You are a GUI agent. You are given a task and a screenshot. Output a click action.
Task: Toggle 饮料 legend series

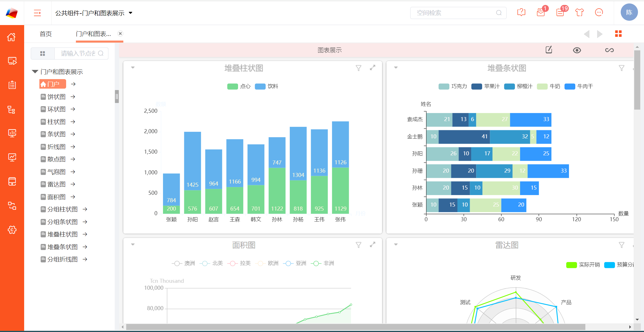pyautogui.click(x=267, y=86)
